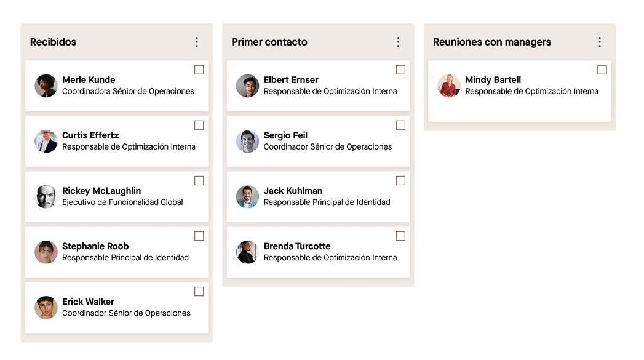Click Sergio Feil's profile avatar

click(x=247, y=142)
